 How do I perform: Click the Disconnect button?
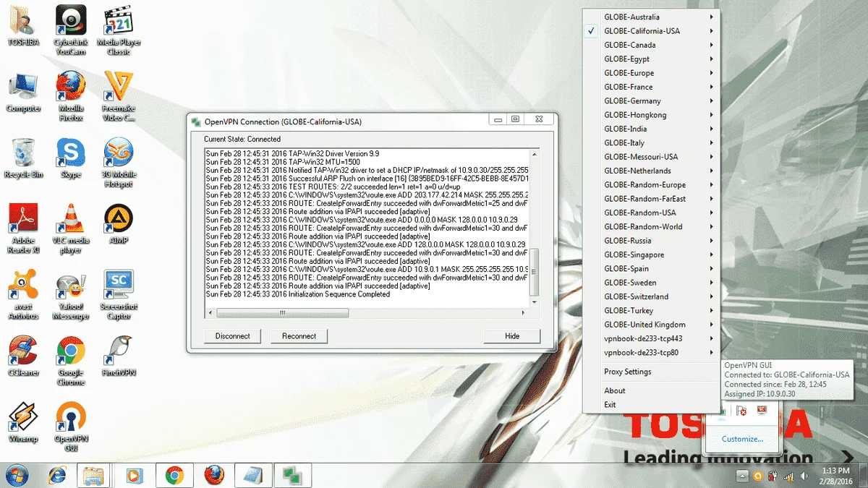[233, 336]
